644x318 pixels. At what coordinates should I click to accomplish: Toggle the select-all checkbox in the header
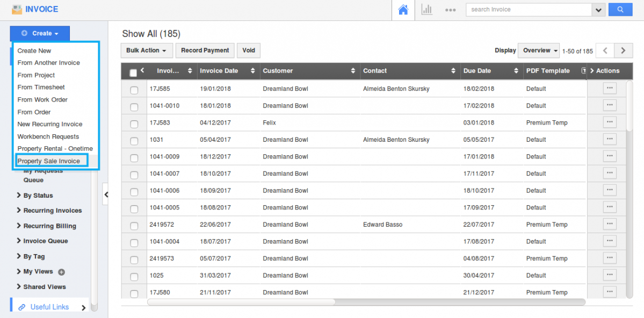[x=134, y=70]
